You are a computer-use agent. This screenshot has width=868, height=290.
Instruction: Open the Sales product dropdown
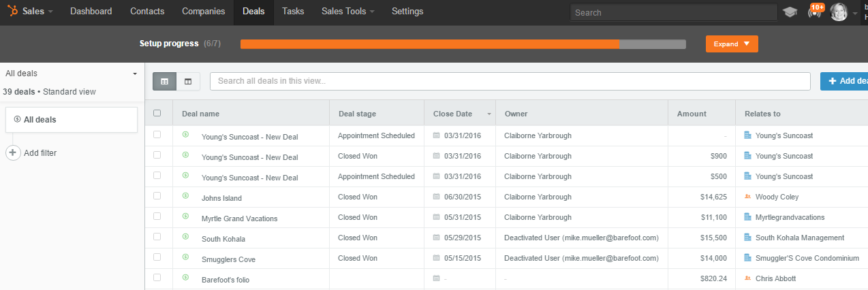pyautogui.click(x=37, y=12)
